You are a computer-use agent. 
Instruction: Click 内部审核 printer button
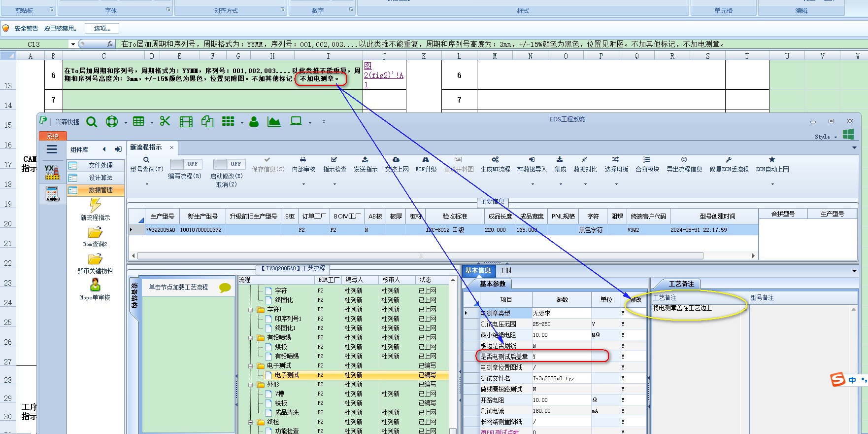(303, 165)
